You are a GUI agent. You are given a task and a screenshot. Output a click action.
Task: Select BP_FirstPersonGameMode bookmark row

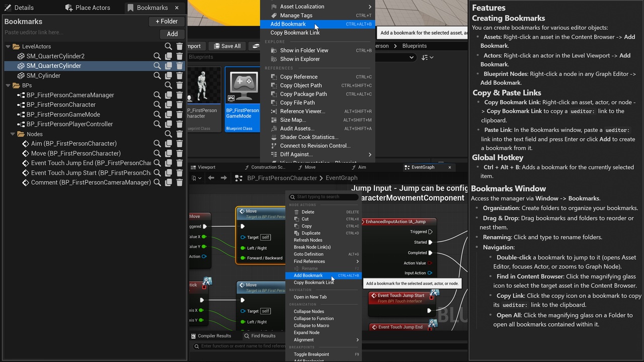pos(95,115)
